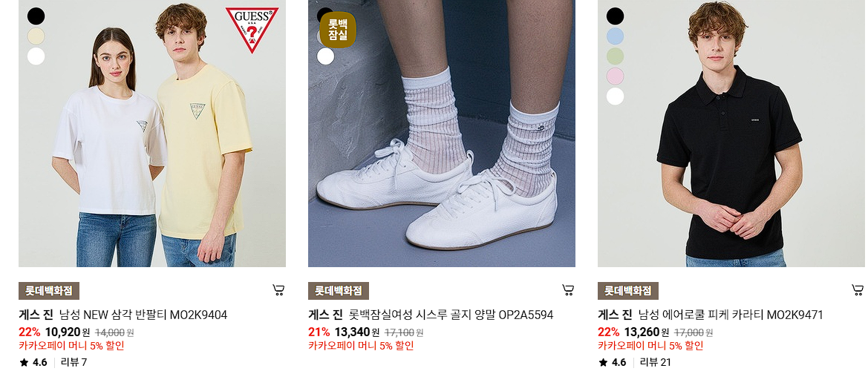Click the GUESS triangle logo on first product
Image resolution: width=868 pixels, height=374 pixels.
point(252,30)
